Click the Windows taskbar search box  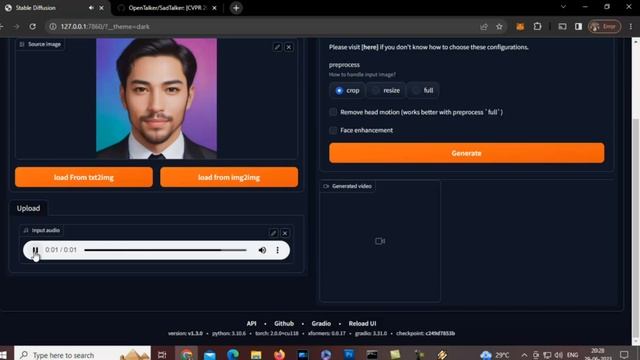[x=82, y=354]
